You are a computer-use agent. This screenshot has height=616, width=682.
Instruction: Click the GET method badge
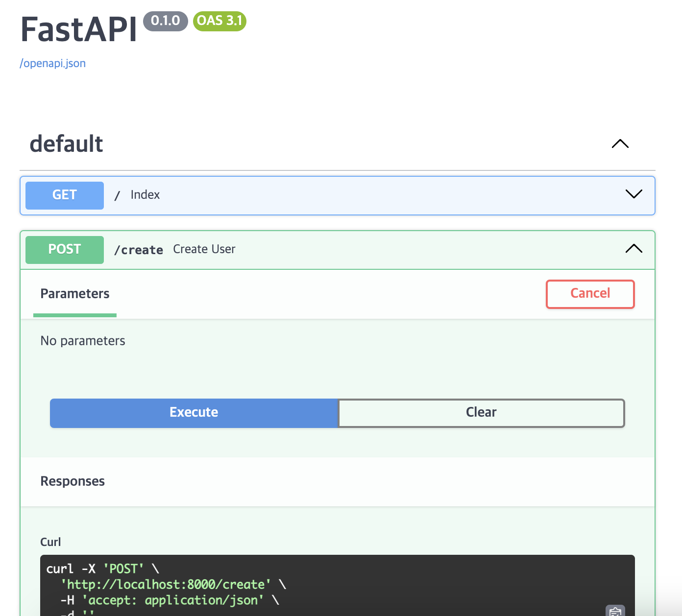[x=65, y=195]
